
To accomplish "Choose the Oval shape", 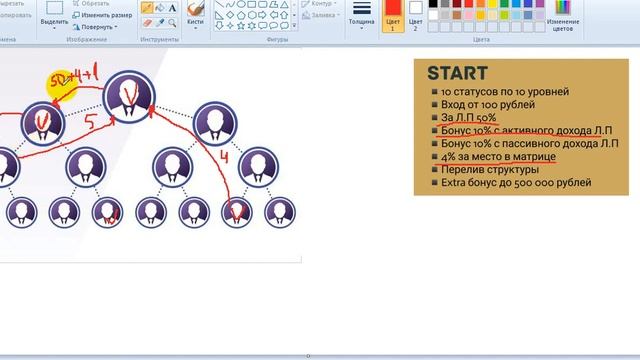I will (x=241, y=4).
